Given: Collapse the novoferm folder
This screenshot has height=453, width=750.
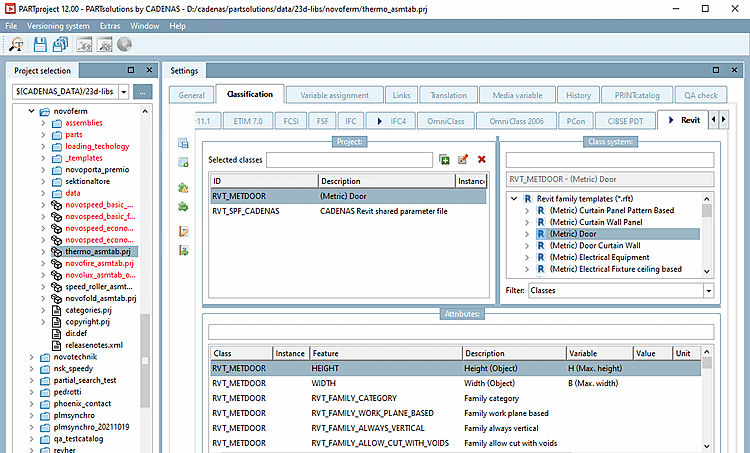Looking at the screenshot, I should pos(30,111).
